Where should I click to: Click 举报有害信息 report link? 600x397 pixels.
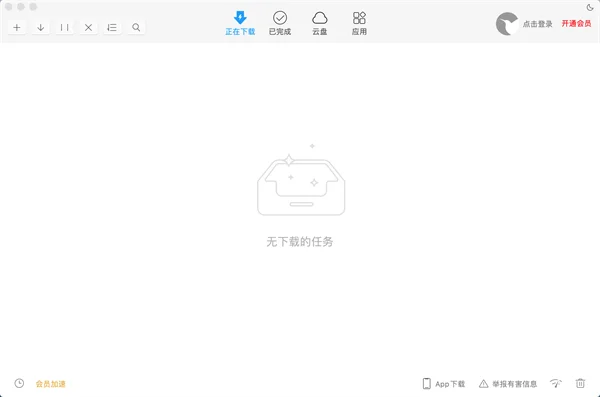pyautogui.click(x=508, y=384)
